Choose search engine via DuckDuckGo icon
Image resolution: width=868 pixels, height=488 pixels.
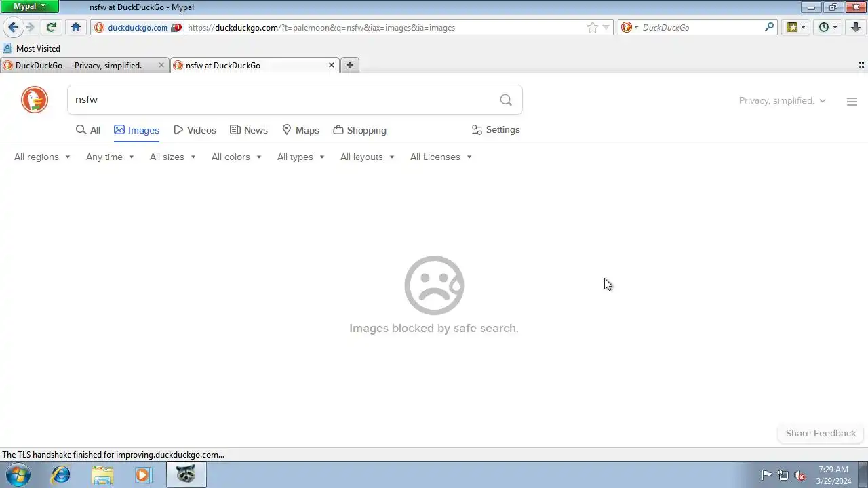pyautogui.click(x=629, y=28)
